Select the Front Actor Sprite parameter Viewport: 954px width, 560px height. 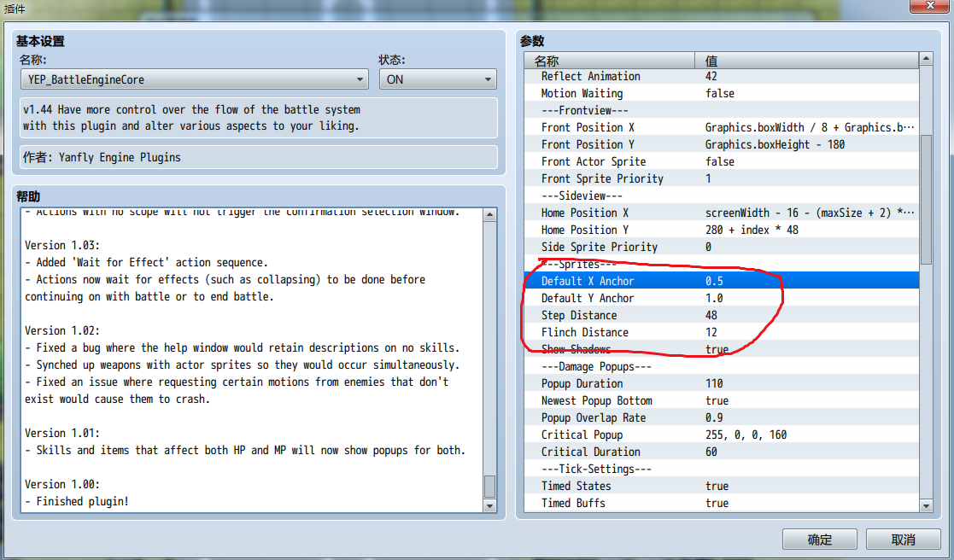(x=722, y=161)
